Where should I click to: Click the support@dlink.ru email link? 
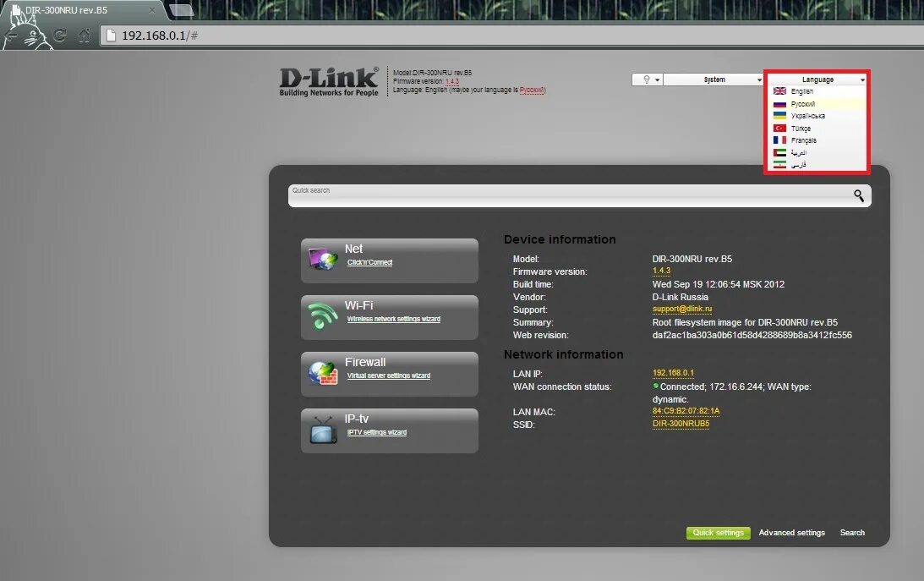pos(682,309)
